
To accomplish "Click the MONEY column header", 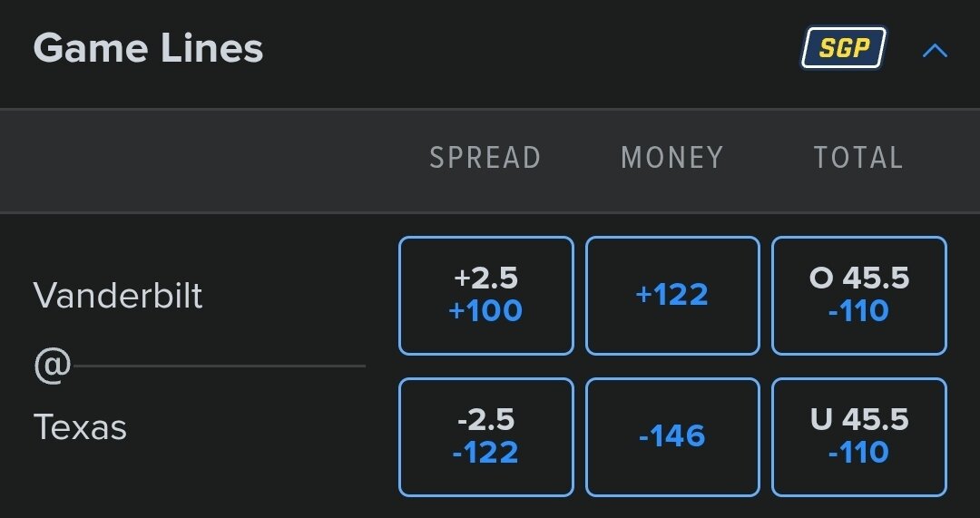I will (x=672, y=158).
